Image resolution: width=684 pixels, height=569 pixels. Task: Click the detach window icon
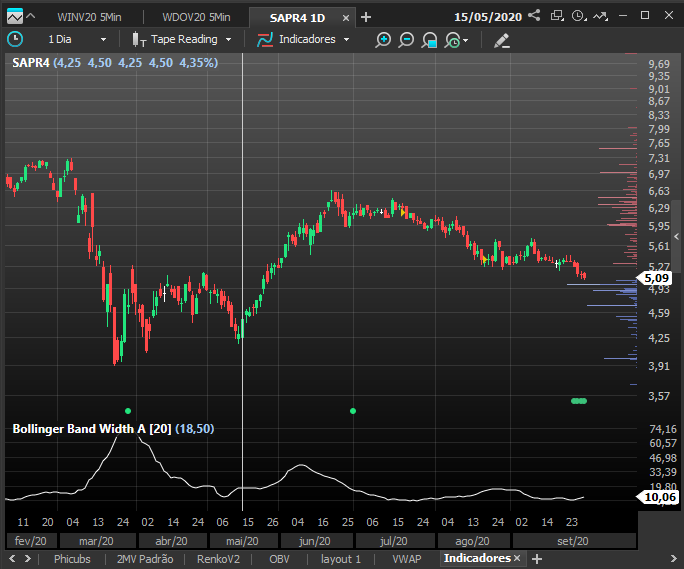click(557, 16)
